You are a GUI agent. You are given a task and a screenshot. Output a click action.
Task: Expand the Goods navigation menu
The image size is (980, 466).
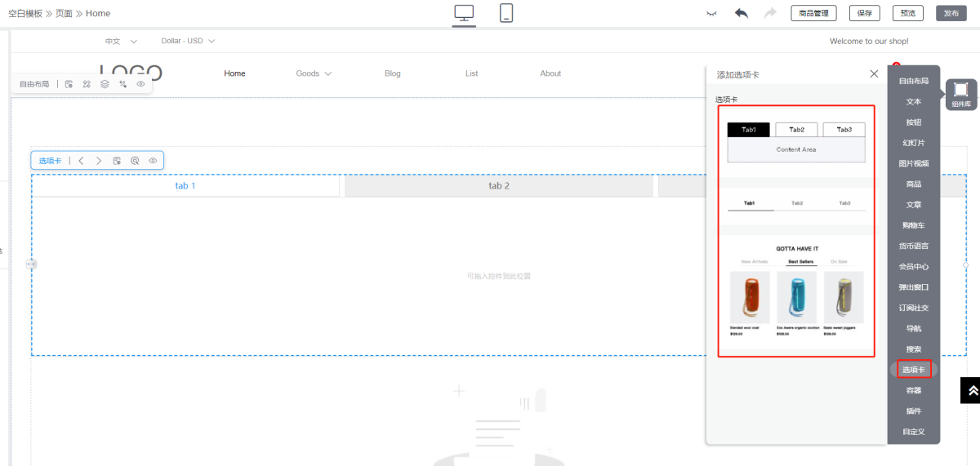314,73
